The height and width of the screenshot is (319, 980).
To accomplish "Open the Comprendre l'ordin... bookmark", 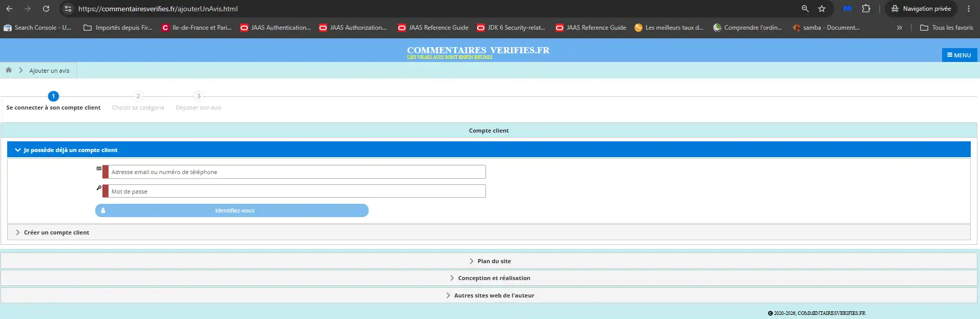I will (x=748, y=28).
